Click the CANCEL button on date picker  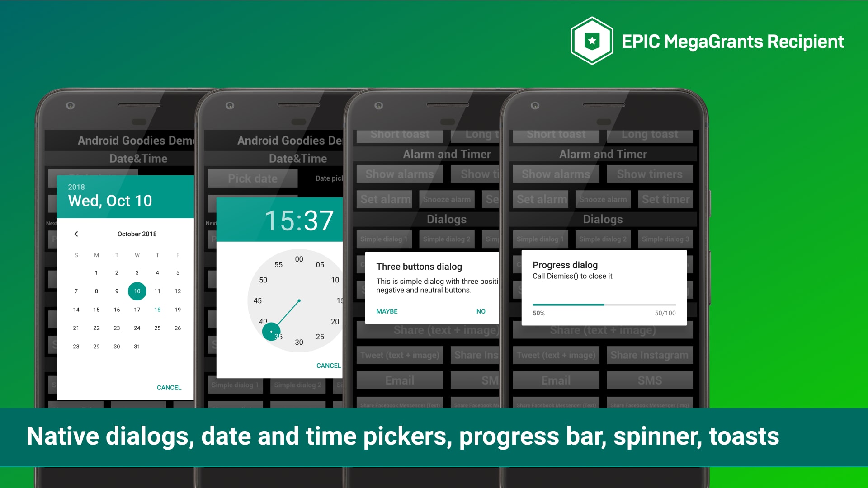pyautogui.click(x=169, y=387)
